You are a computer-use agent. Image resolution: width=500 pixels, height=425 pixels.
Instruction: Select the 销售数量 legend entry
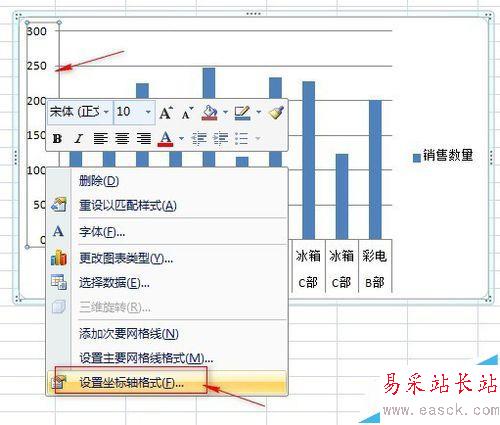coord(443,156)
